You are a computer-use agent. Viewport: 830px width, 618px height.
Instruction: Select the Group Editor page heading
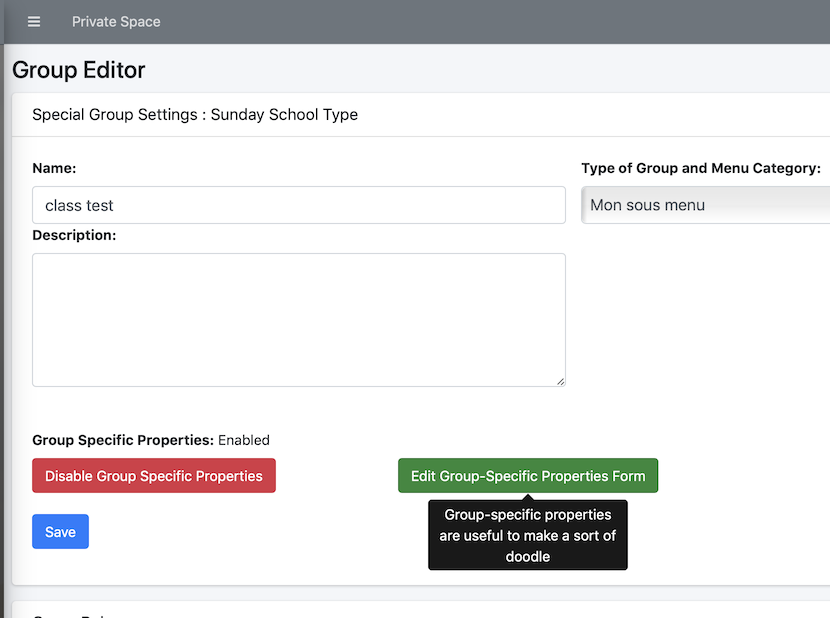(x=78, y=70)
